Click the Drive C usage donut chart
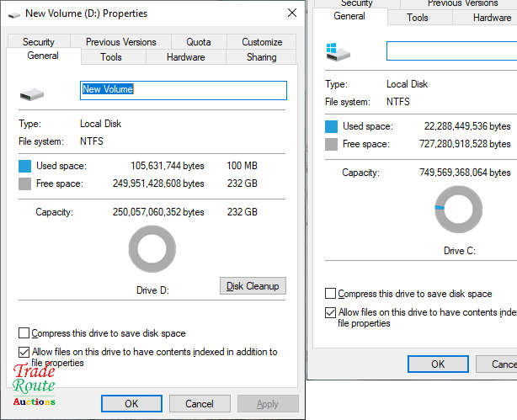Screen dimensions: 517x420 [x=458, y=209]
